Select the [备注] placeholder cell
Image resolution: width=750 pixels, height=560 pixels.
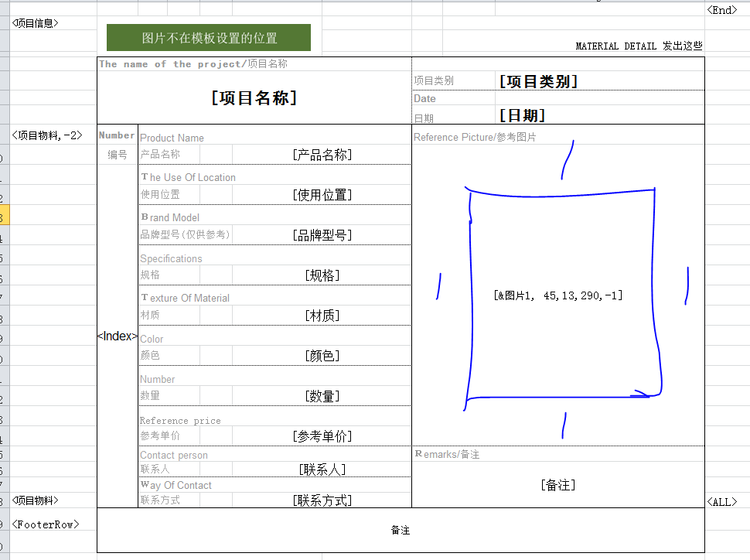(557, 485)
